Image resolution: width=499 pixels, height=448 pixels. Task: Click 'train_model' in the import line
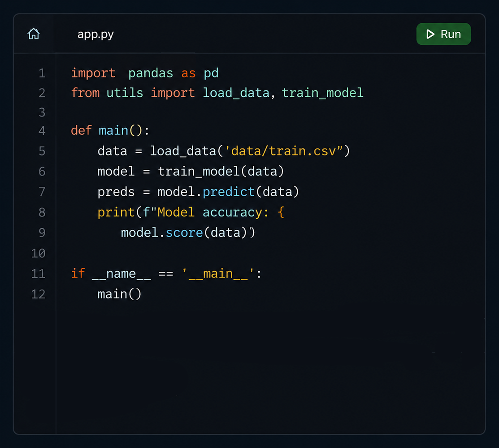click(x=322, y=93)
